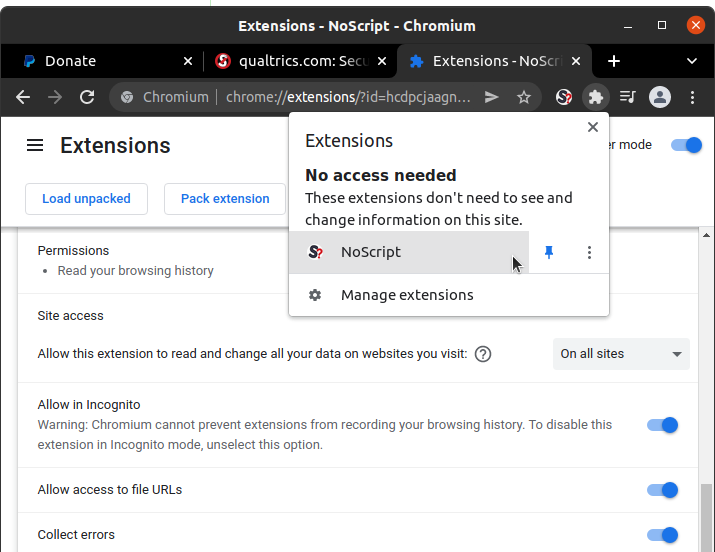The width and height of the screenshot is (715, 552).
Task: Close the Extensions popup
Action: pyautogui.click(x=593, y=127)
